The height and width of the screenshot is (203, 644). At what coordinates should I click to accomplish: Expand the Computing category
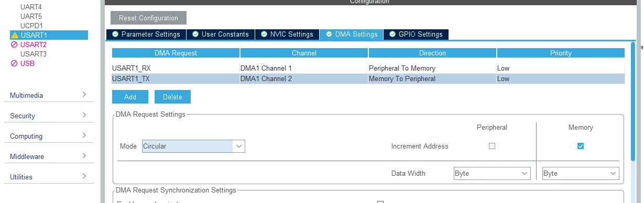49,136
